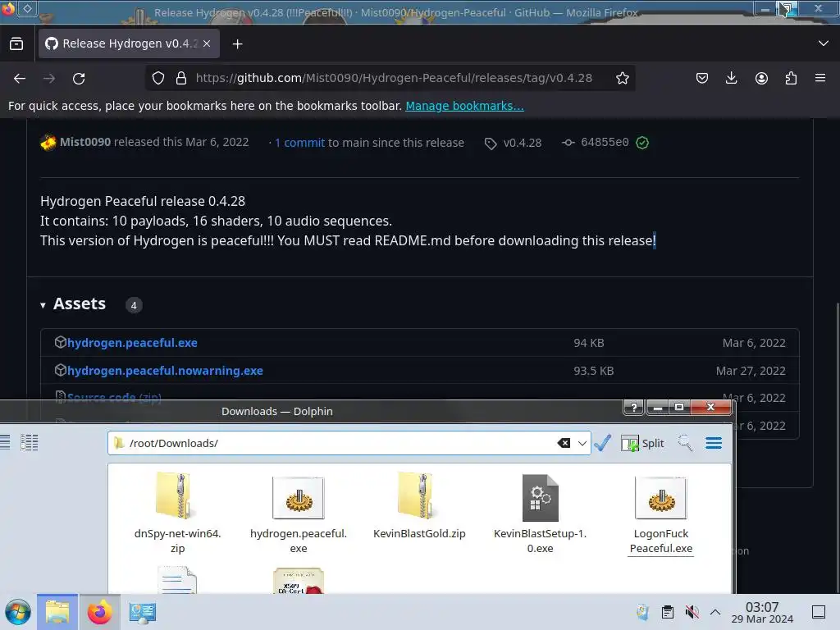Click the Firefox forward arrow
The height and width of the screenshot is (630, 840).
[x=49, y=78]
